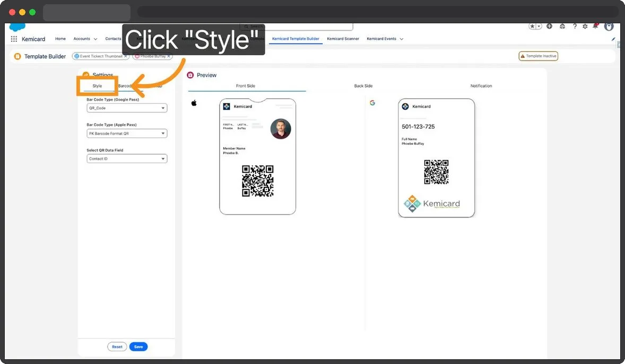
Task: Remove the Event Ticket Thumbnail pill
Action: [126, 56]
